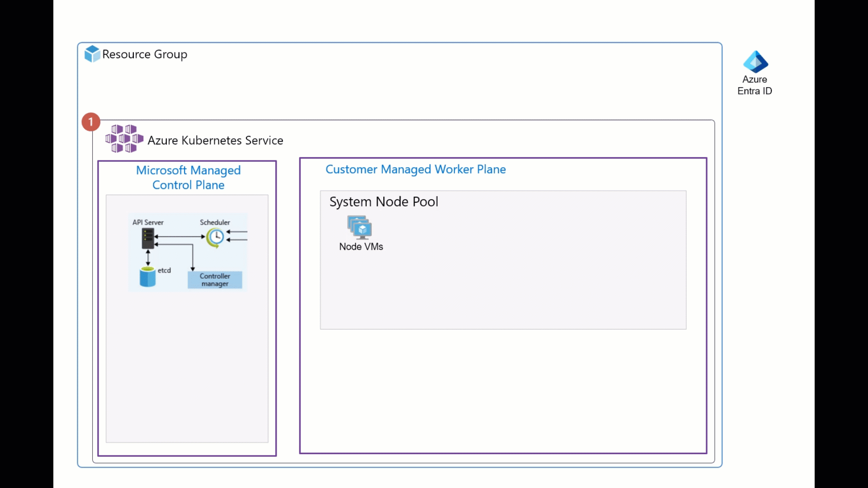Click the etcd label text
Viewport: 868px width, 488px height.
[164, 270]
